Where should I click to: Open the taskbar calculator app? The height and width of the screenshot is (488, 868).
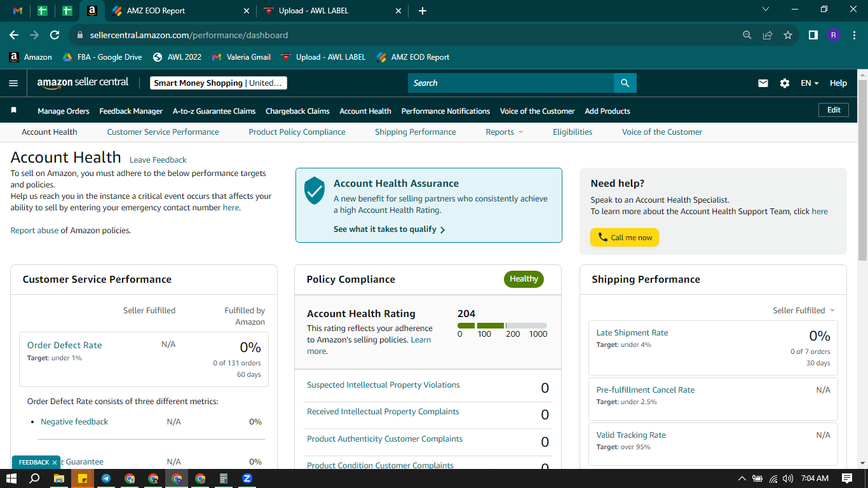click(x=223, y=478)
